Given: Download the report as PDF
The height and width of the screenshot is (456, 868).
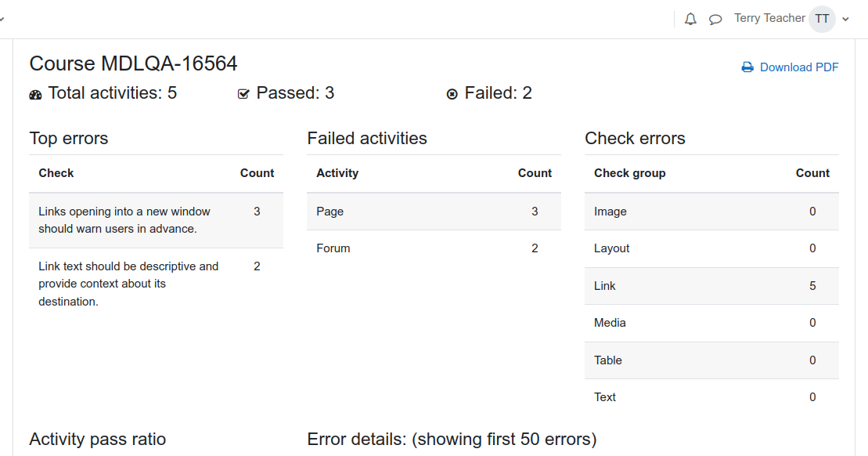Looking at the screenshot, I should tap(799, 67).
